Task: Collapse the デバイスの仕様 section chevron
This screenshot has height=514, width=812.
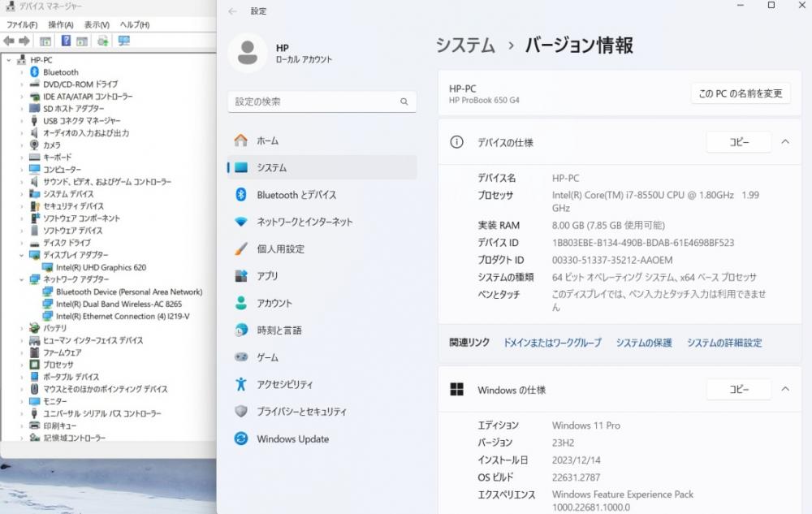Action: click(785, 142)
